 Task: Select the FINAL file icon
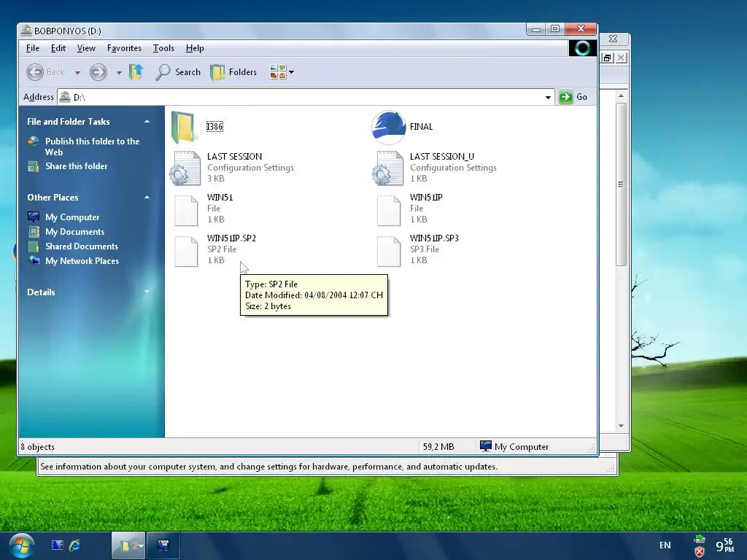point(388,127)
